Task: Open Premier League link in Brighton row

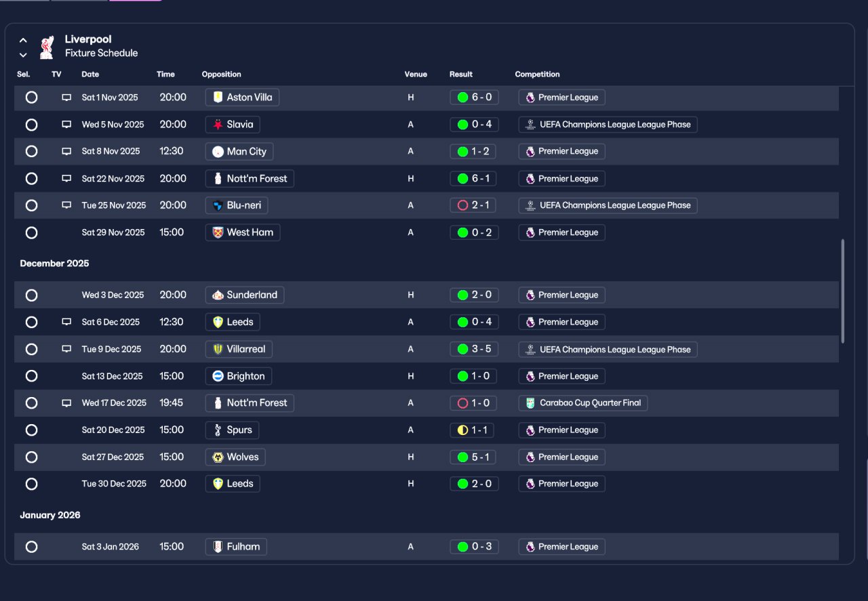Action: (561, 376)
